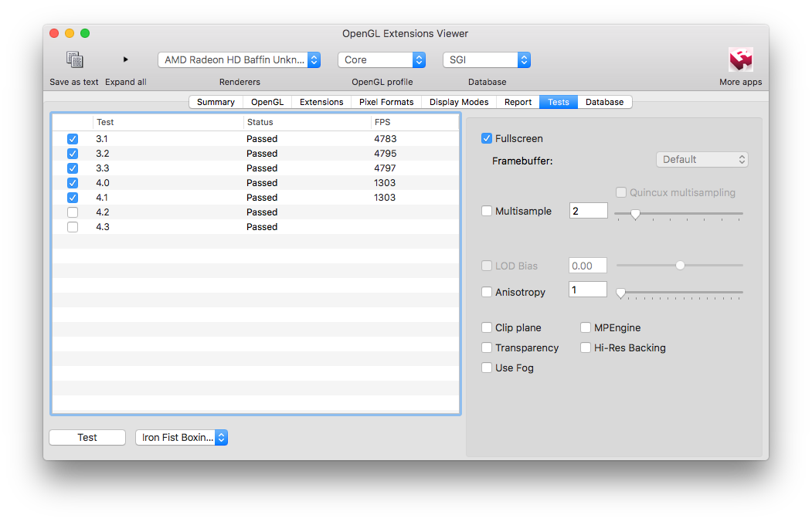Open the SGI Database dropdown
812x522 pixels.
[487, 60]
